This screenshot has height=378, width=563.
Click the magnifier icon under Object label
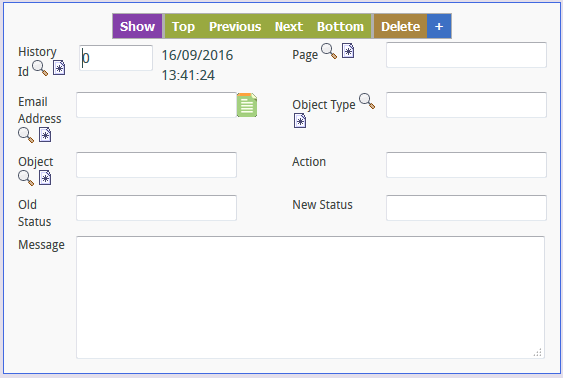(26, 178)
